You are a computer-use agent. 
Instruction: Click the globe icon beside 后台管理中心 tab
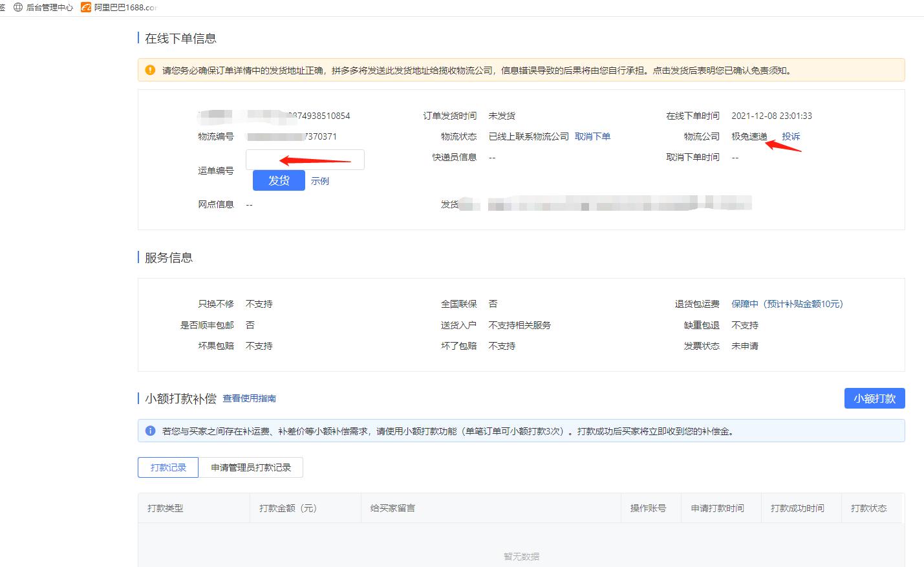pos(17,8)
